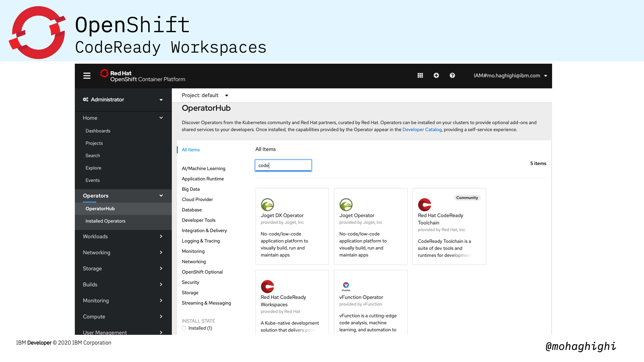The image size is (644, 362).
Task: Click the keyword filter search field
Action: click(x=283, y=166)
